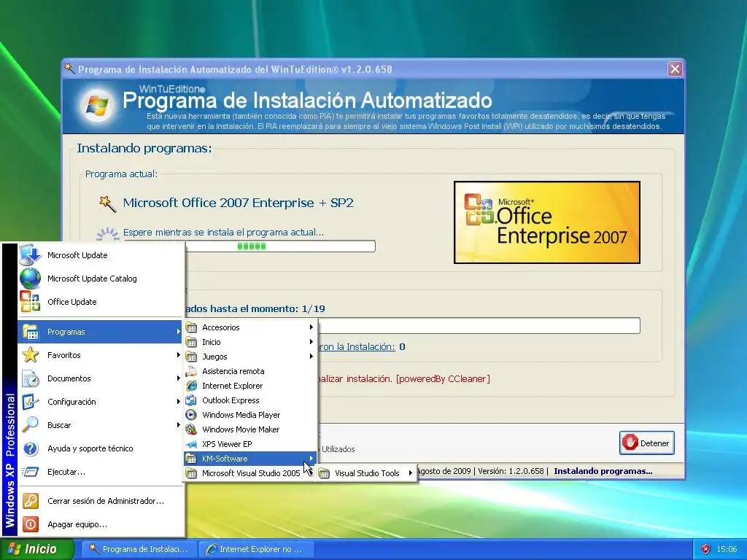Open Microsoft Update Catalog menu entry
Image resolution: width=747 pixels, height=560 pixels.
[101, 278]
